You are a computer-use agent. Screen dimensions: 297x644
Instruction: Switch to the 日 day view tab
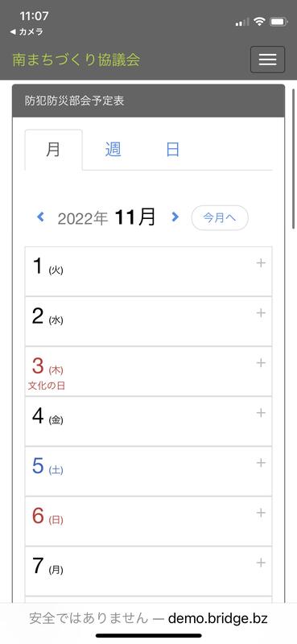tap(172, 150)
